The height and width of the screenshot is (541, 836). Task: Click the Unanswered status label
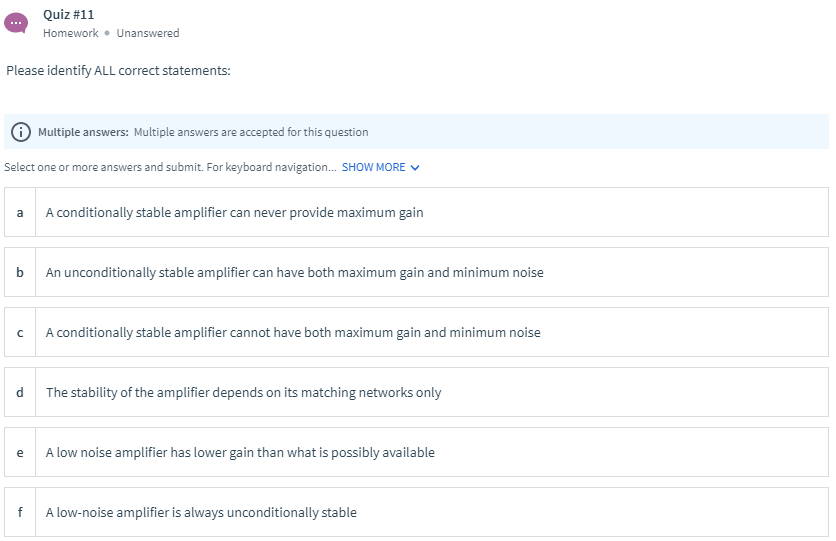point(148,33)
